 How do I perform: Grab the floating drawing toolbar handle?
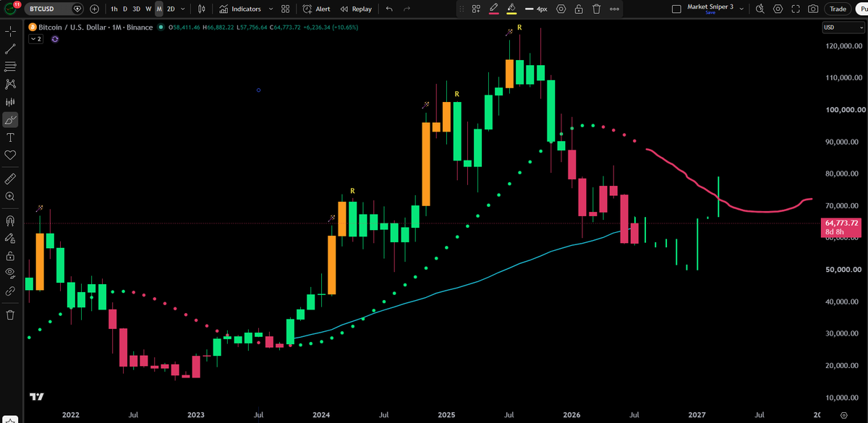[462, 9]
